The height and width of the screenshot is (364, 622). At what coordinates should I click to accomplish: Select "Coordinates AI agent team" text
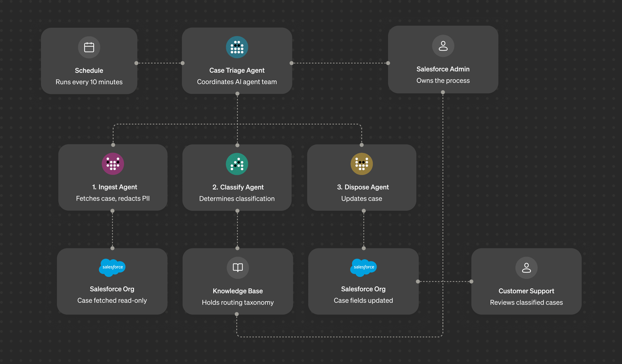[237, 82]
